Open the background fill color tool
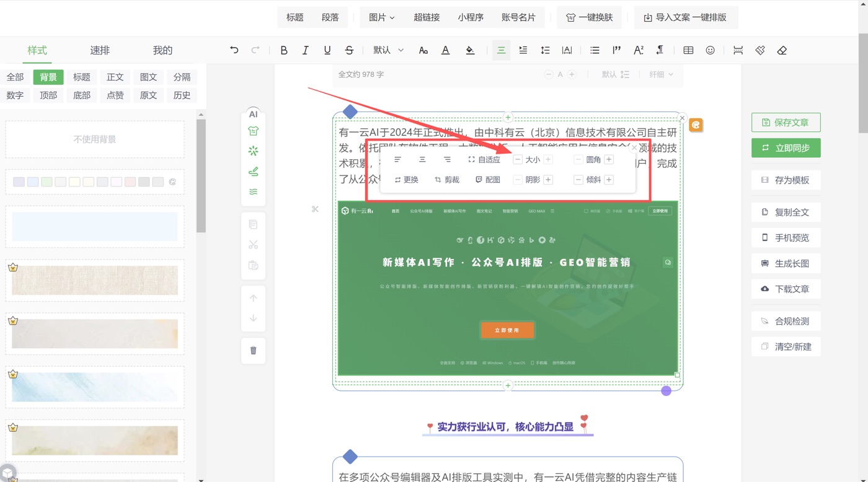This screenshot has height=482, width=868. [x=470, y=50]
